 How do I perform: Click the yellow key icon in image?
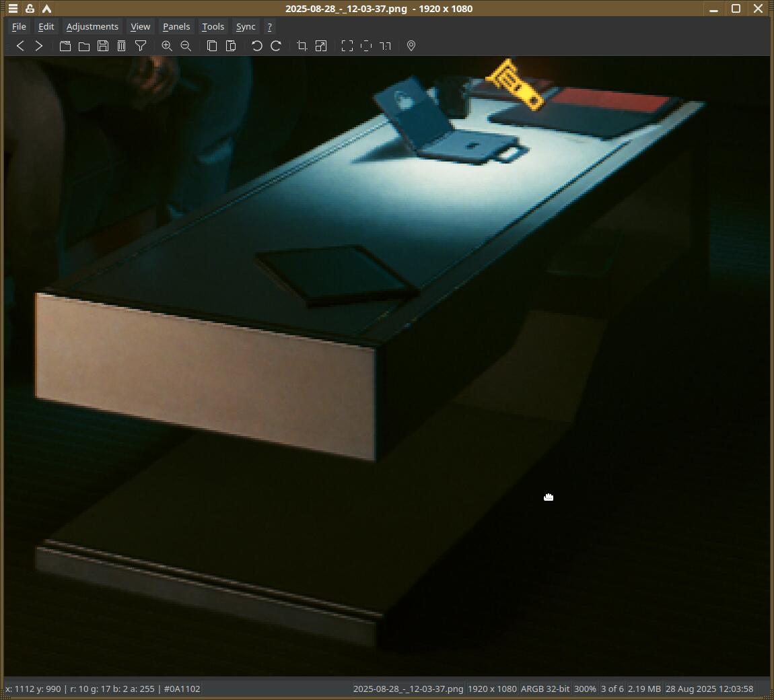click(x=515, y=84)
